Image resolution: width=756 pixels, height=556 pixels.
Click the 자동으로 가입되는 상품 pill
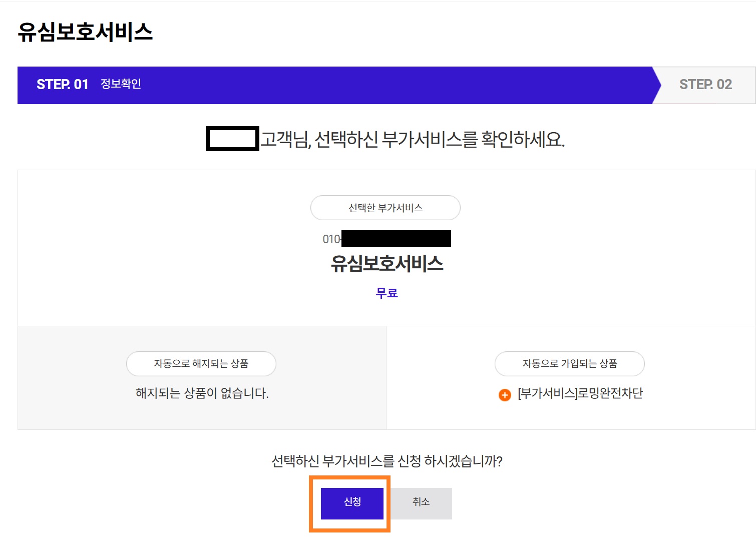570,364
